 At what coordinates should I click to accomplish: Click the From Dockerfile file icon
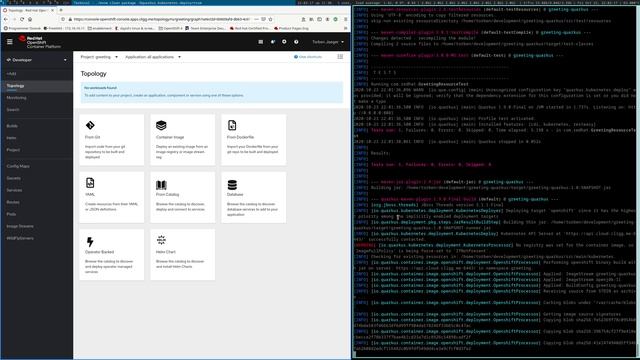232,125
